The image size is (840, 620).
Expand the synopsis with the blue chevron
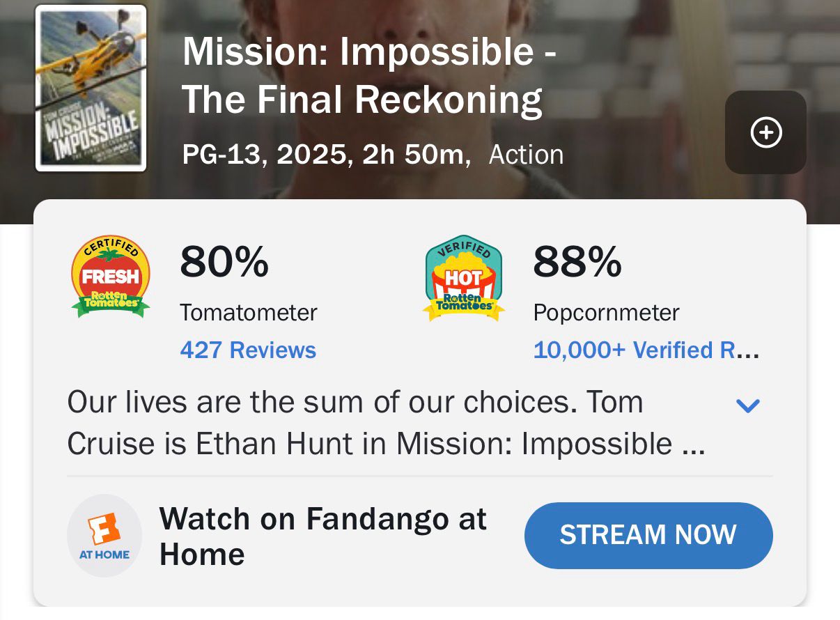[x=747, y=405]
